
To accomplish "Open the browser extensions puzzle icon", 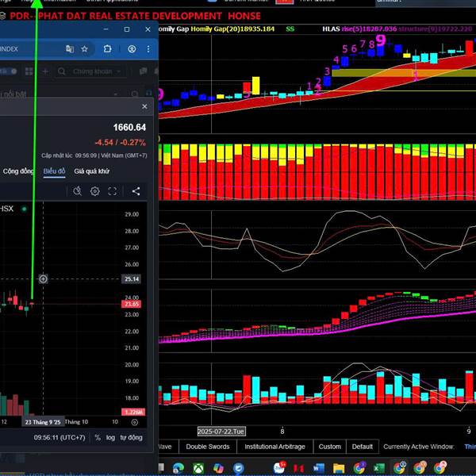I will click(107, 49).
